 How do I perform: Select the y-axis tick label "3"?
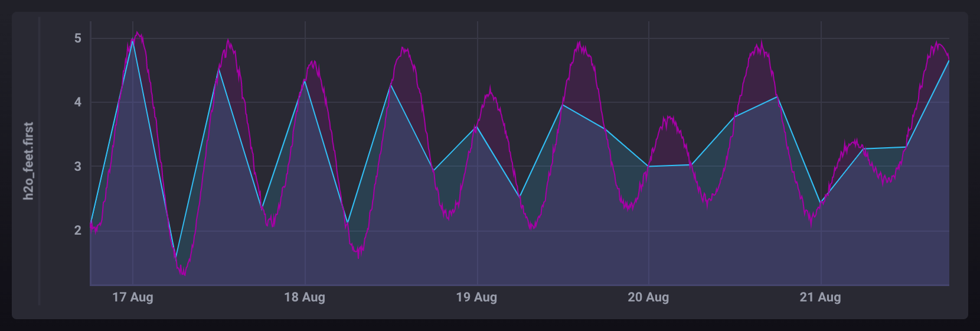[x=78, y=167]
